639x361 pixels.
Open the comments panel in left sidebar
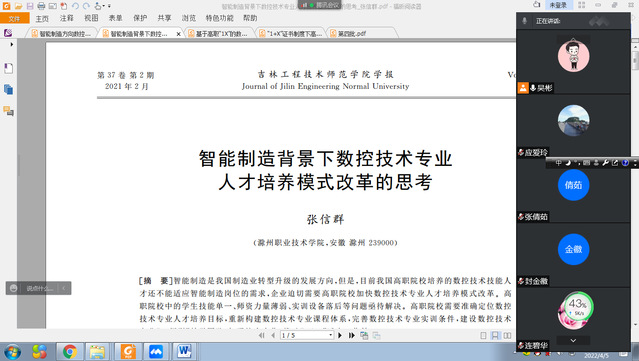[8, 111]
